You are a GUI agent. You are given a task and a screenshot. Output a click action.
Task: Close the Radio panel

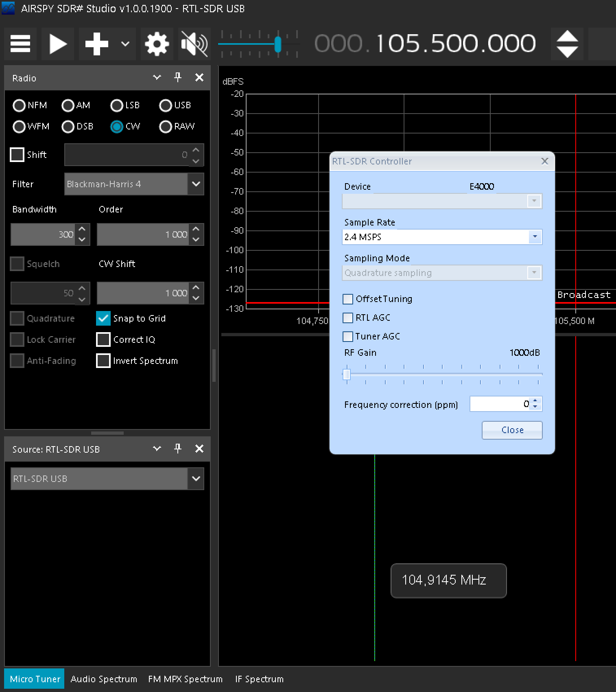point(199,77)
